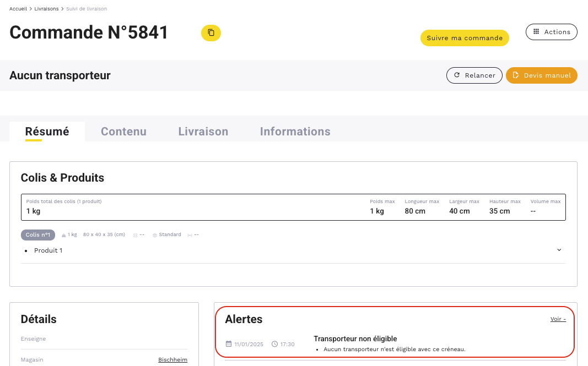The height and width of the screenshot is (366, 588).
Task: Select the Résumé tab
Action: (x=47, y=132)
